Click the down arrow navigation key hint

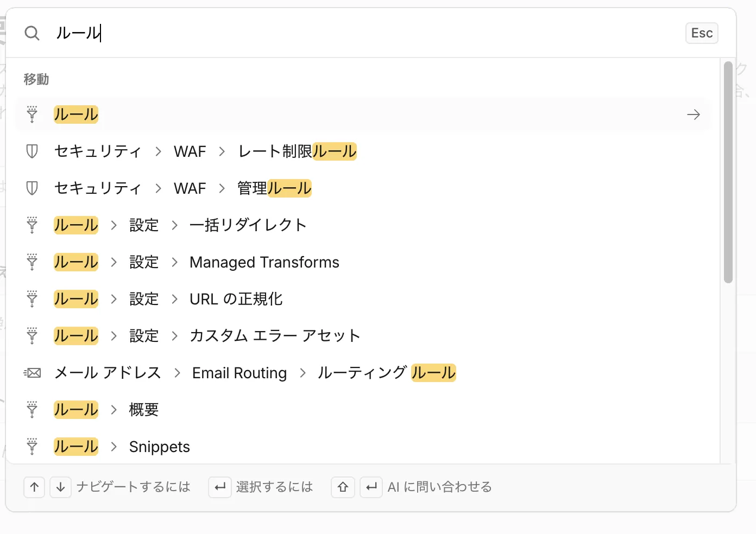click(60, 487)
